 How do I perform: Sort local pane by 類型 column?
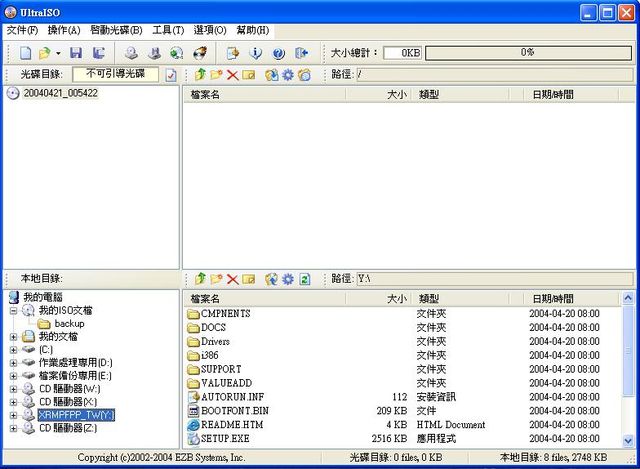coord(460,299)
